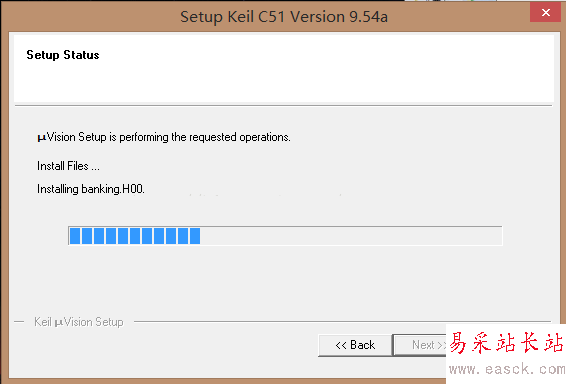
Task: Click the Setup Keil C51 Version 9.54a title
Action: pos(284,17)
